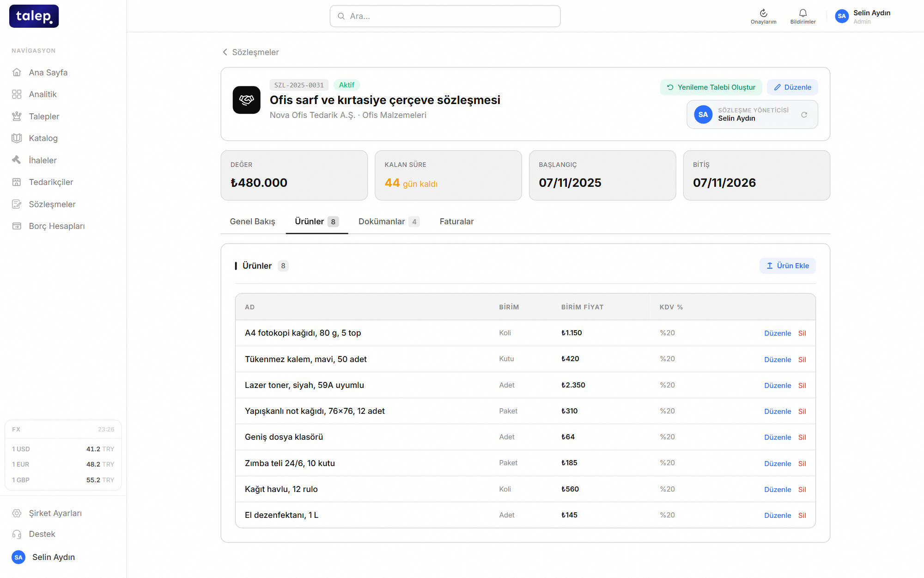
Task: Go back via Sözleşmeler chevron link
Action: pyautogui.click(x=250, y=52)
